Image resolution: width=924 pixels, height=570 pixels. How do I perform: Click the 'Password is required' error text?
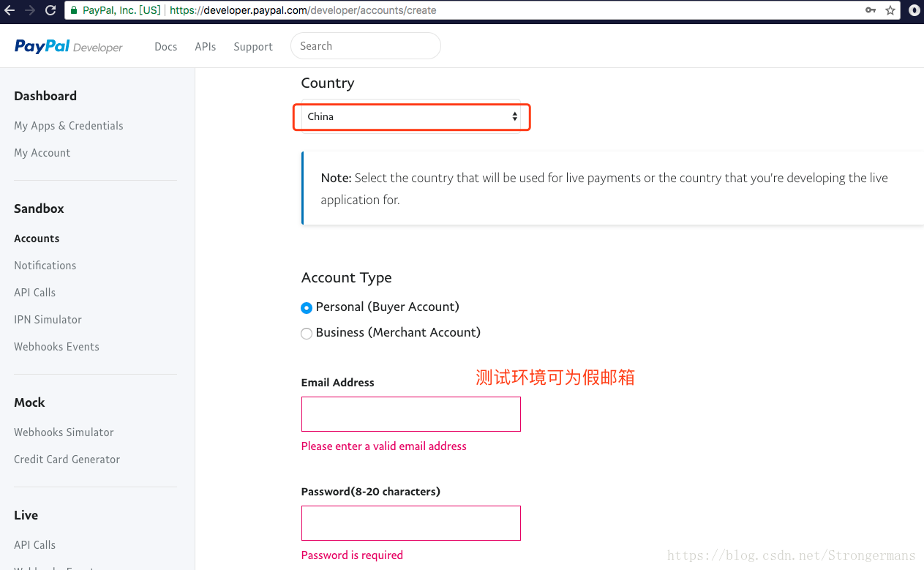tap(352, 555)
